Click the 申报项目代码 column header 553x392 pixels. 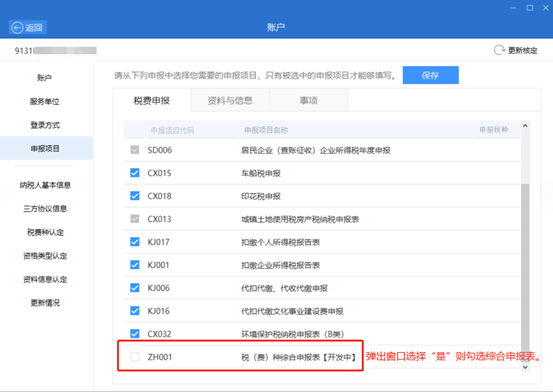[x=172, y=130]
